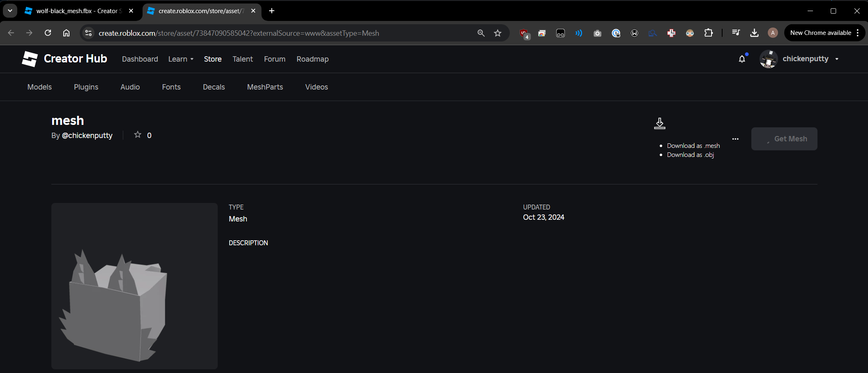Viewport: 868px width, 373px height.
Task: Go to the Dashboard page
Action: click(x=140, y=59)
